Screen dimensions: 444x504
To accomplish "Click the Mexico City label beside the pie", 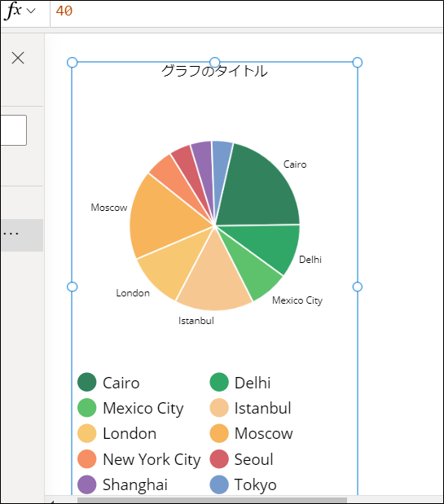I will 297,300.
